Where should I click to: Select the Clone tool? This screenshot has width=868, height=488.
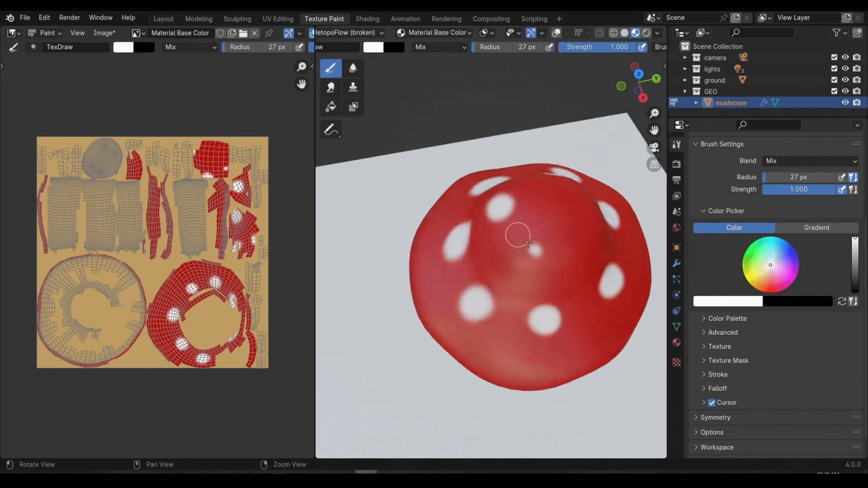click(353, 87)
